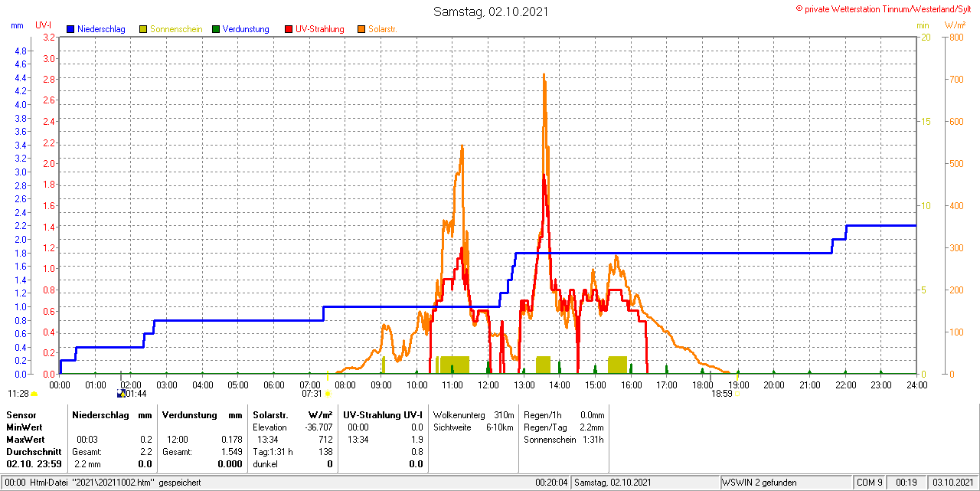Click the blue Niederschlag legend swatch
980x491 pixels.
pos(70,29)
